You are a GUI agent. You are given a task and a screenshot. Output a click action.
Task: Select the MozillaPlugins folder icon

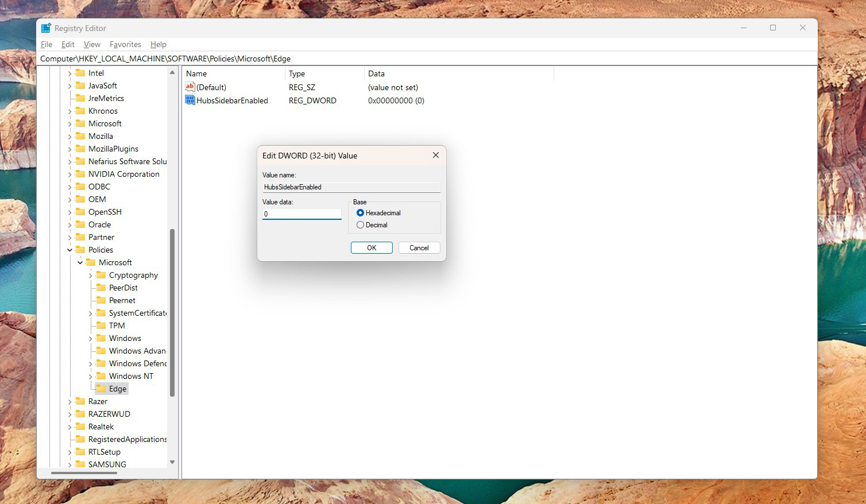pyautogui.click(x=80, y=149)
